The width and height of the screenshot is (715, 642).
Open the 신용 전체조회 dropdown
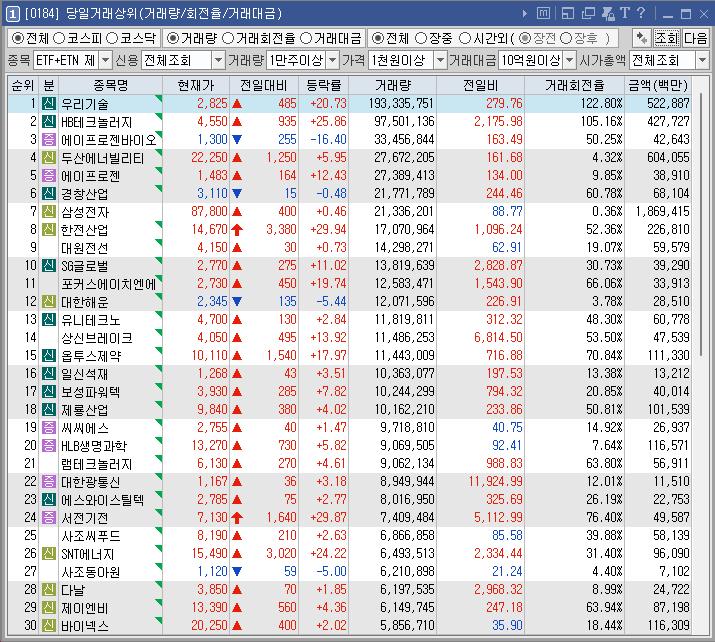pyautogui.click(x=219, y=60)
